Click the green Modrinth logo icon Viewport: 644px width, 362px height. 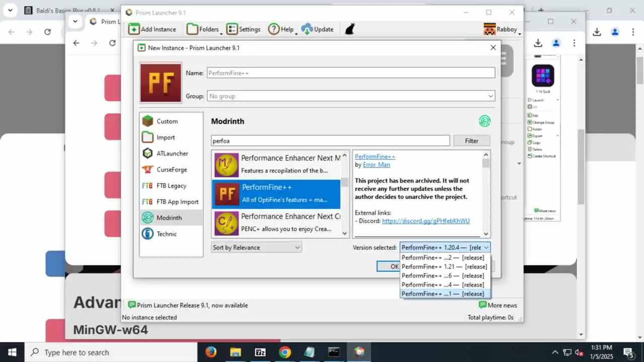pyautogui.click(x=485, y=121)
